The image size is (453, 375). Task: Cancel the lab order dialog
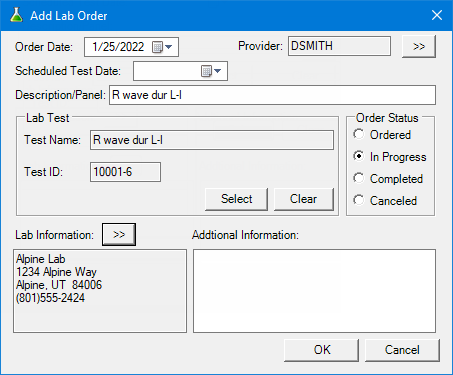(402, 350)
